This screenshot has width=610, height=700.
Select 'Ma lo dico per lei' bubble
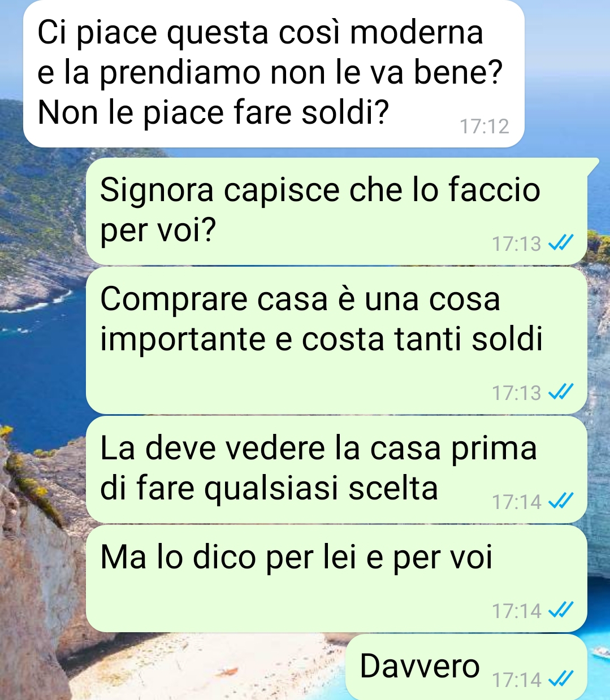(337, 579)
